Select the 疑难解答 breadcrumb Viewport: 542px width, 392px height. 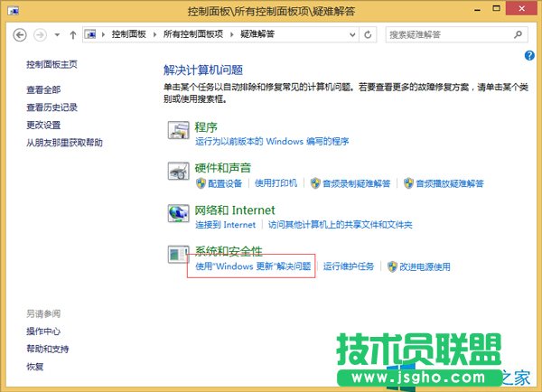click(257, 34)
